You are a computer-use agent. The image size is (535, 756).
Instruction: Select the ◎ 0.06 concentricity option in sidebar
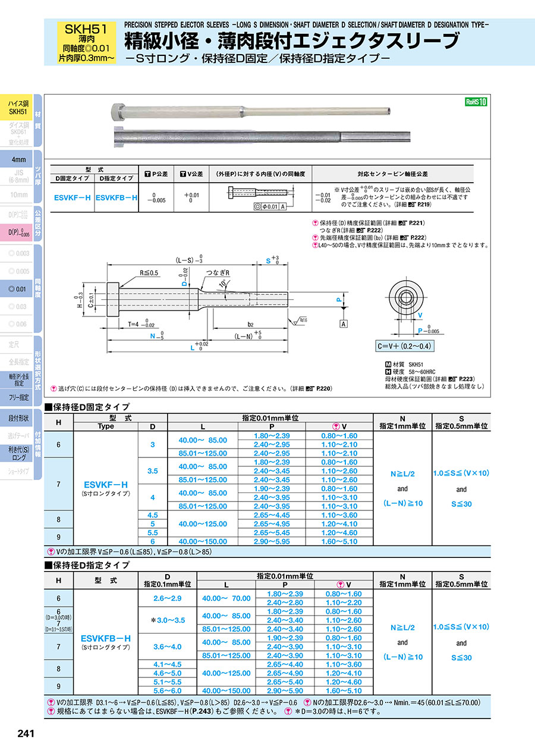tap(18, 324)
